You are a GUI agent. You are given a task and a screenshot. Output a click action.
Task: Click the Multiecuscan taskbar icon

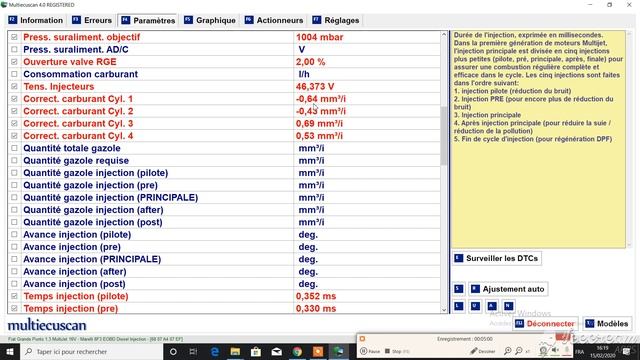339,351
